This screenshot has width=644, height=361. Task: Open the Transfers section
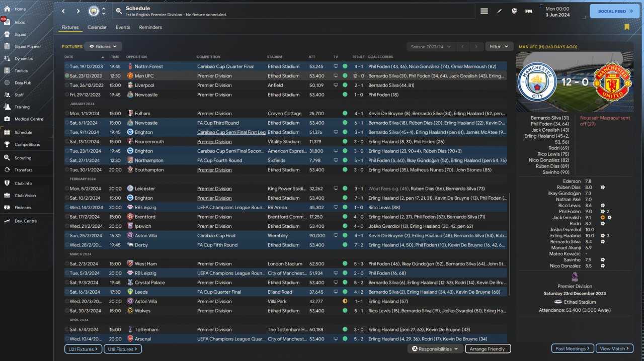[x=23, y=170]
